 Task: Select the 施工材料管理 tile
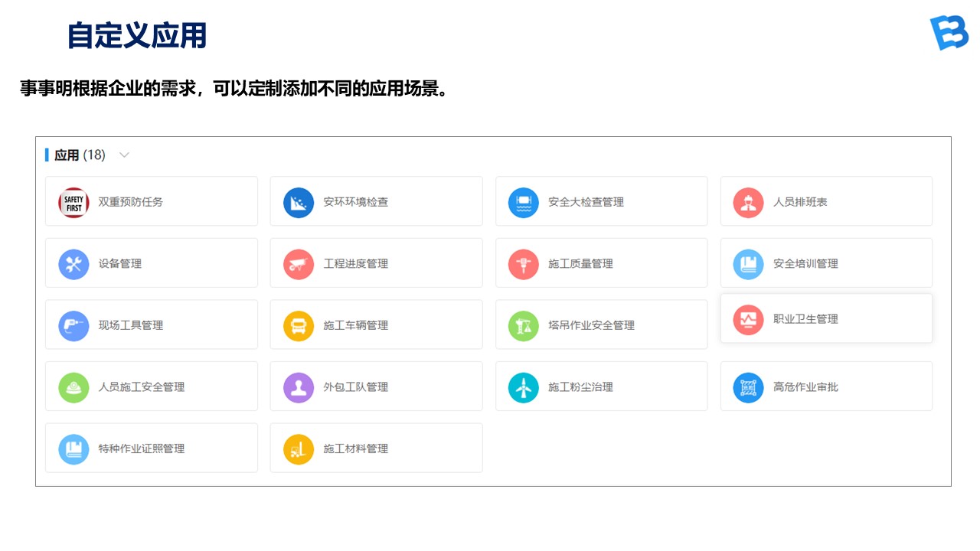click(376, 448)
